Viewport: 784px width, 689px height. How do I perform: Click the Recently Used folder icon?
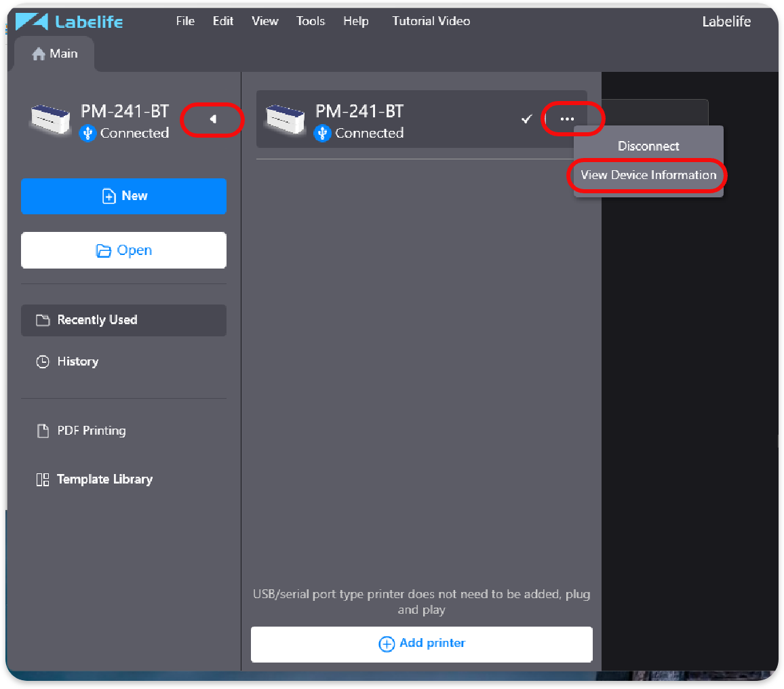pyautogui.click(x=43, y=320)
